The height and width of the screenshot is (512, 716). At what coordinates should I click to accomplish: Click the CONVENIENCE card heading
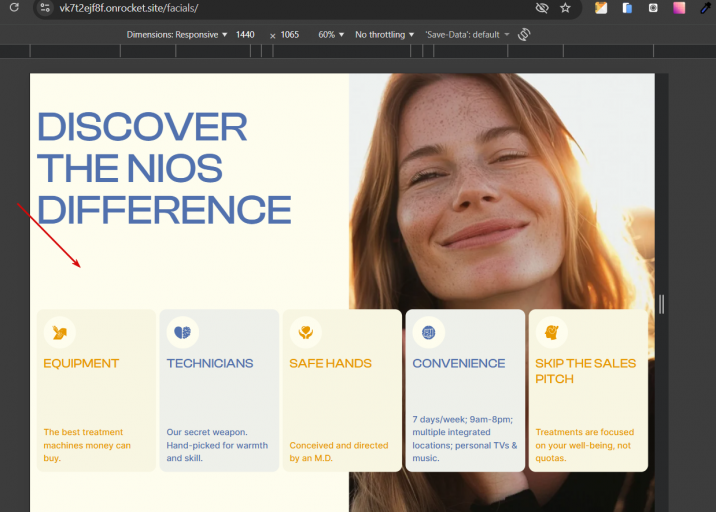point(459,364)
